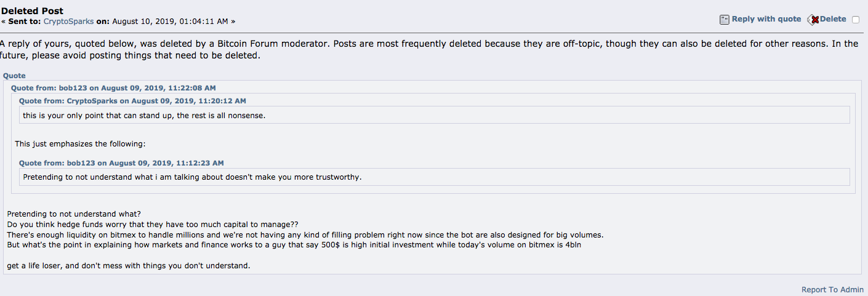The height and width of the screenshot is (296, 868).
Task: Open quote from bob123 at 11:12:23 AM
Action: click(121, 163)
